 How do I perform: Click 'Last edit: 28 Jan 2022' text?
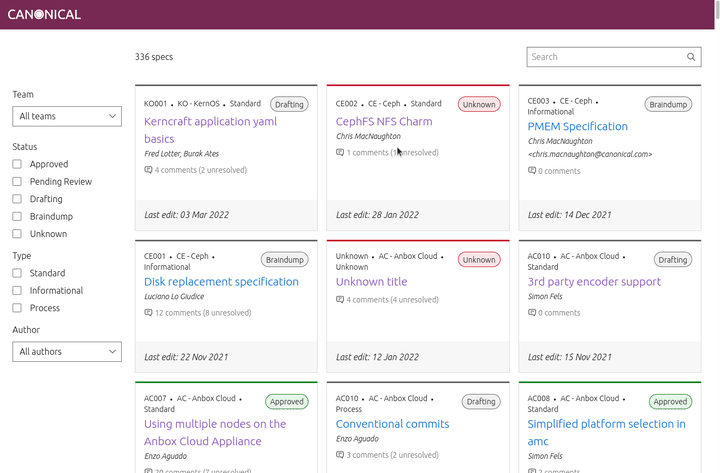(x=377, y=215)
